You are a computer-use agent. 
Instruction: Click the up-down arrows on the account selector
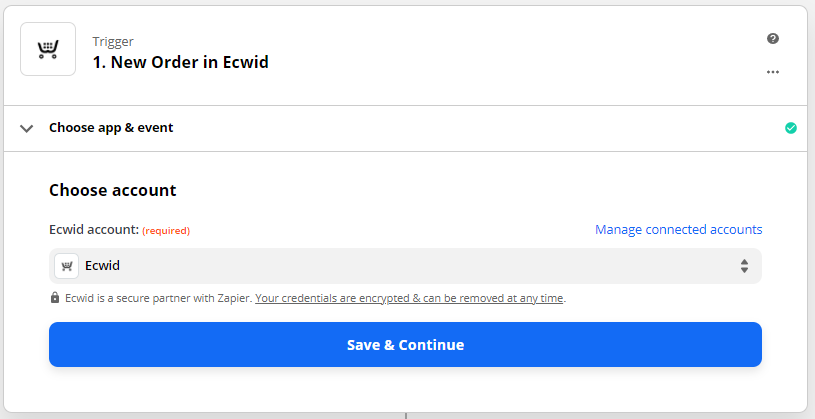point(744,266)
